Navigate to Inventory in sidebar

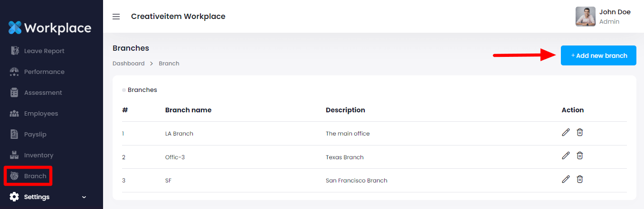click(38, 155)
